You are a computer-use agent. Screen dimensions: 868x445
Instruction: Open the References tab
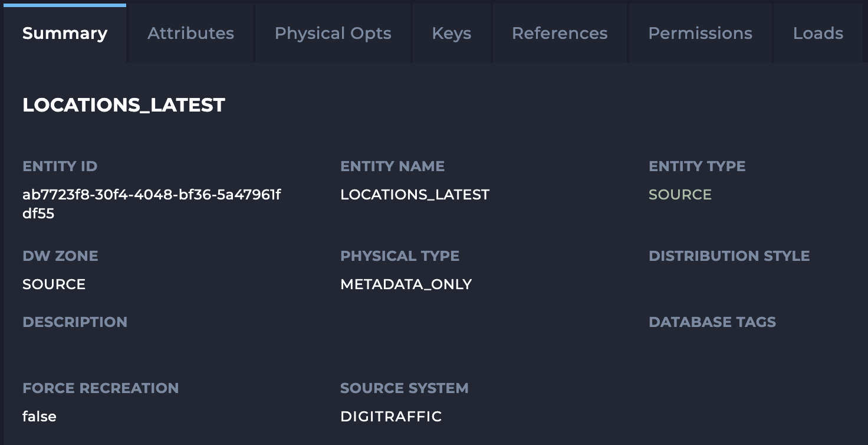click(559, 33)
